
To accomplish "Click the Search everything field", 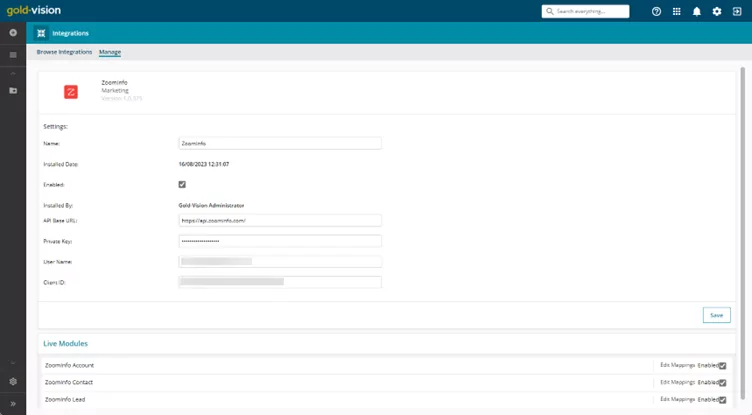I will [x=586, y=11].
